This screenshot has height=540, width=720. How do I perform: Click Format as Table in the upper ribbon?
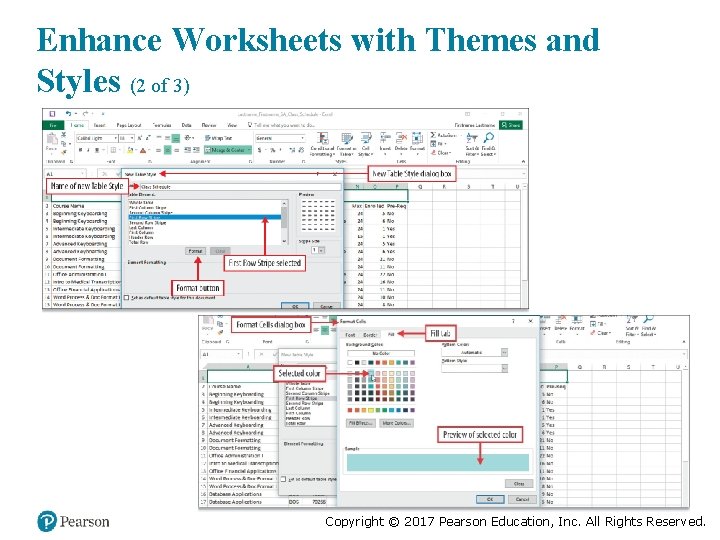click(x=346, y=144)
